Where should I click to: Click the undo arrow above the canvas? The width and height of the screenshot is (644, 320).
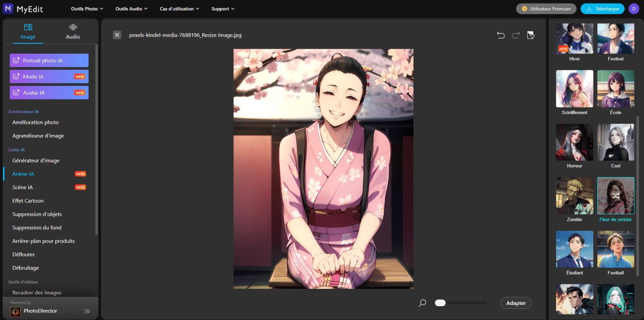tap(501, 35)
